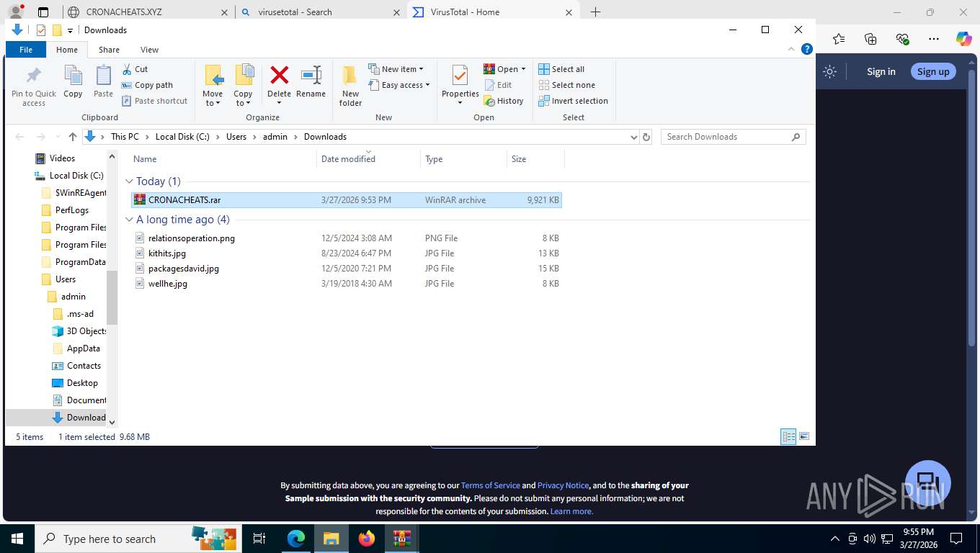Switch to virusetotal Search browser tab
This screenshot has width=980, height=553.
(x=321, y=12)
